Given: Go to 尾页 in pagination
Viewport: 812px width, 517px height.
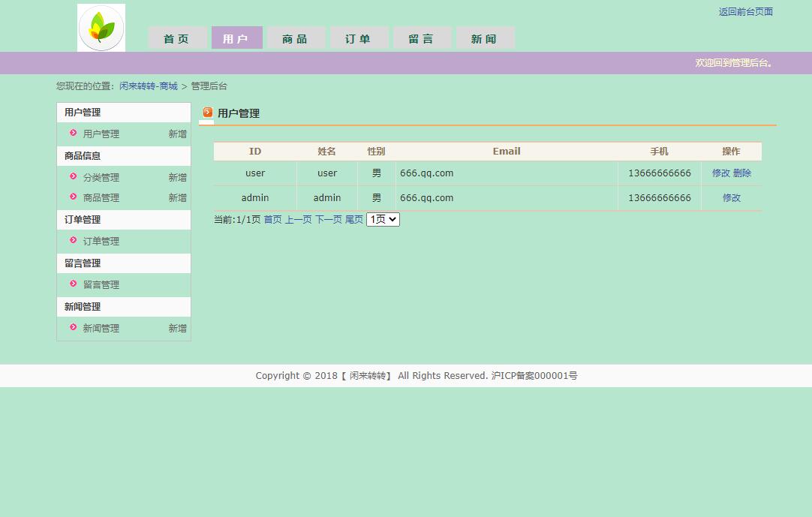Looking at the screenshot, I should 353,219.
